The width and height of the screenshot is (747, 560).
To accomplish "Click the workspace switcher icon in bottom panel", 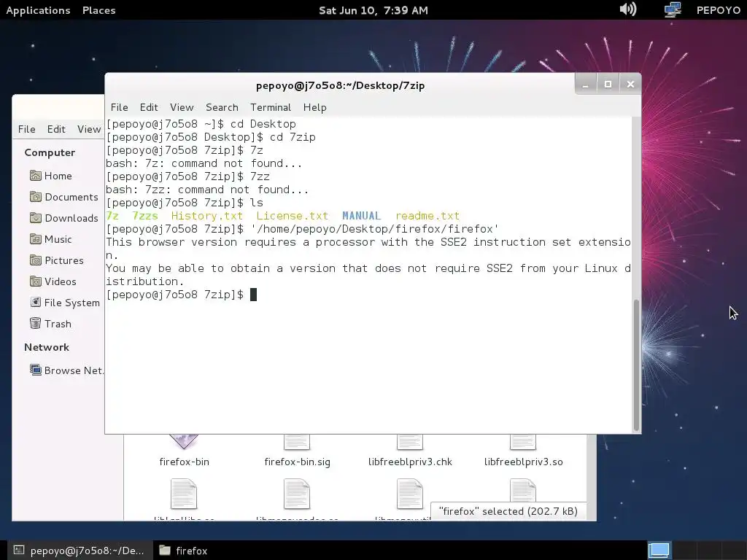I will 659,551.
